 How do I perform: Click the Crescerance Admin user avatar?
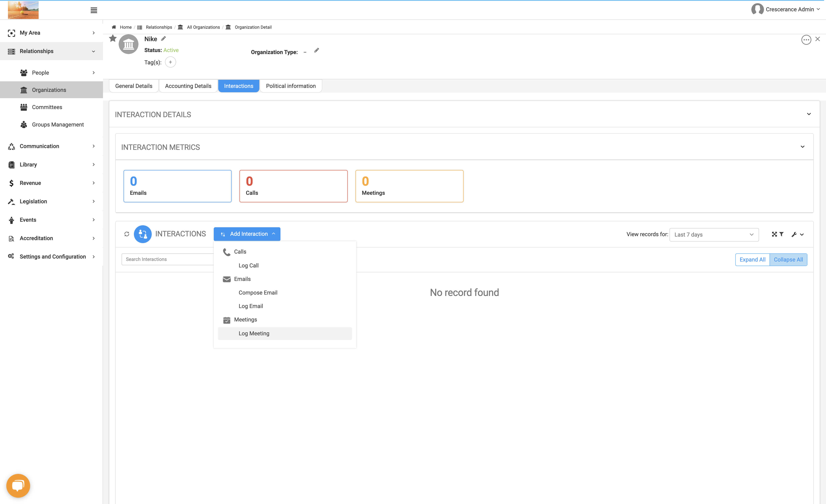pos(757,9)
